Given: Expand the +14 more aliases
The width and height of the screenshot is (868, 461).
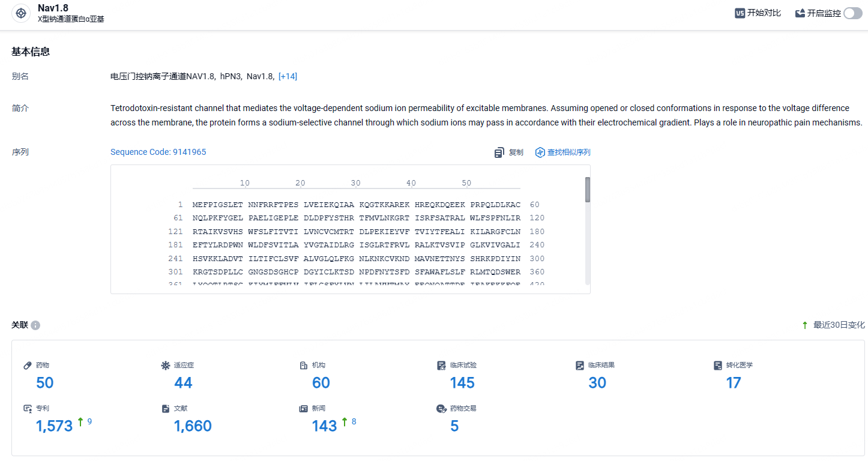Looking at the screenshot, I should [x=288, y=76].
